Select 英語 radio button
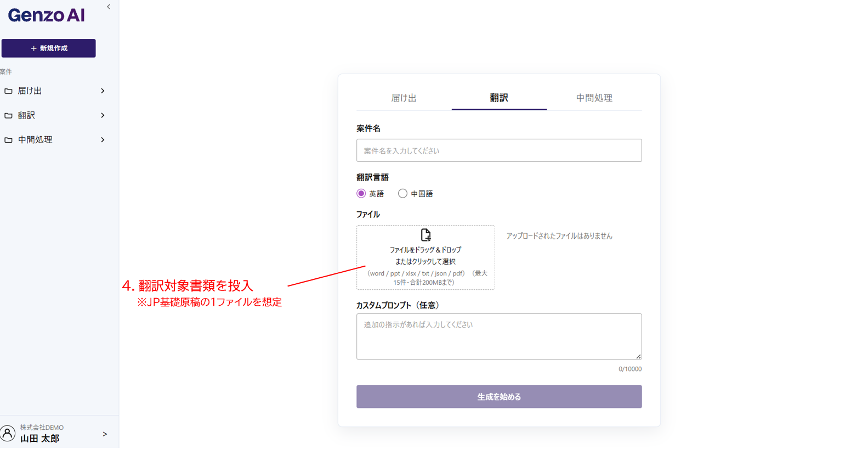 361,194
